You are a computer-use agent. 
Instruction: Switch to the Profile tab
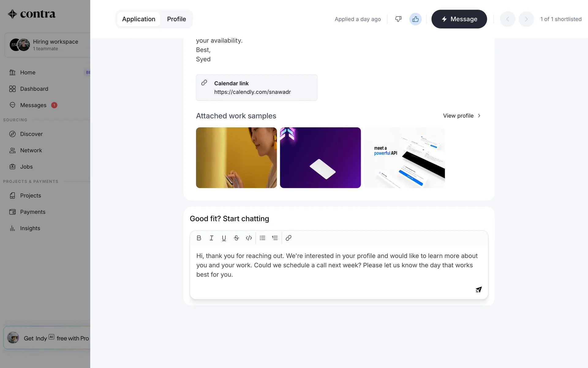tap(176, 19)
